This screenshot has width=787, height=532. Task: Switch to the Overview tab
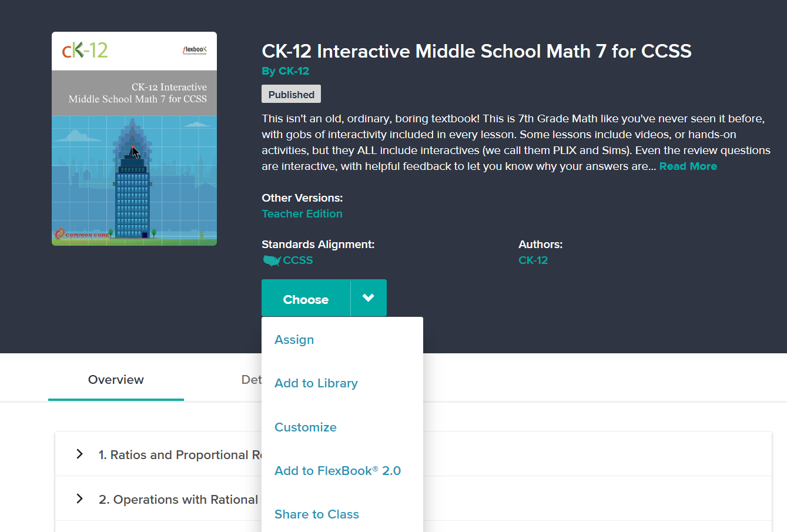(x=115, y=380)
